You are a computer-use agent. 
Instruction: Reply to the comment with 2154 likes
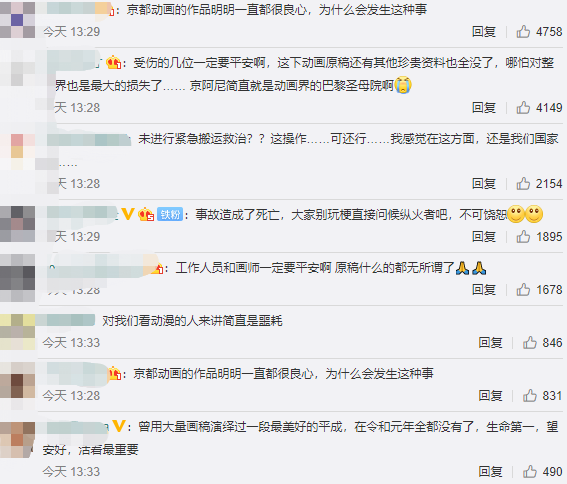[483, 183]
